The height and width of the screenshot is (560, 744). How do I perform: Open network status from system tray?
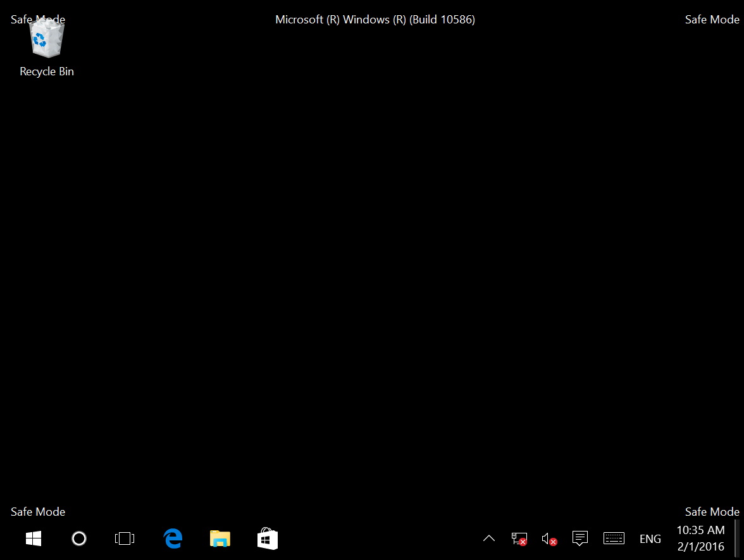coord(519,538)
